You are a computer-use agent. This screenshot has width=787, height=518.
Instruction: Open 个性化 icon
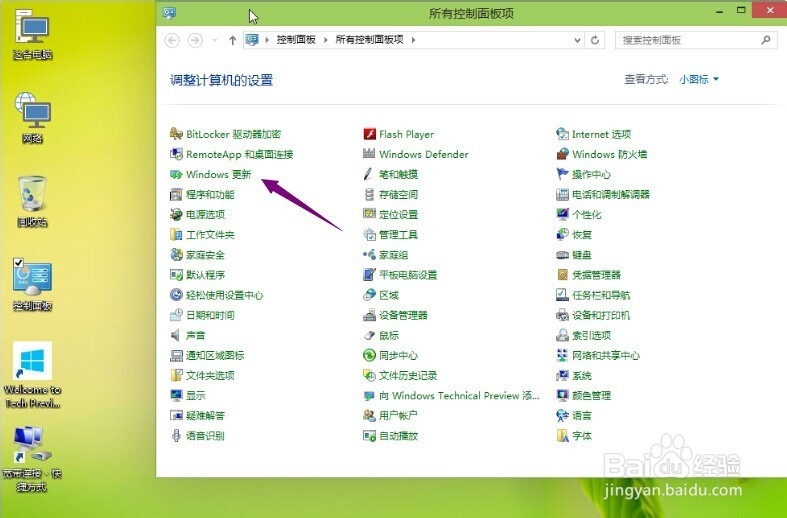[x=563, y=214]
